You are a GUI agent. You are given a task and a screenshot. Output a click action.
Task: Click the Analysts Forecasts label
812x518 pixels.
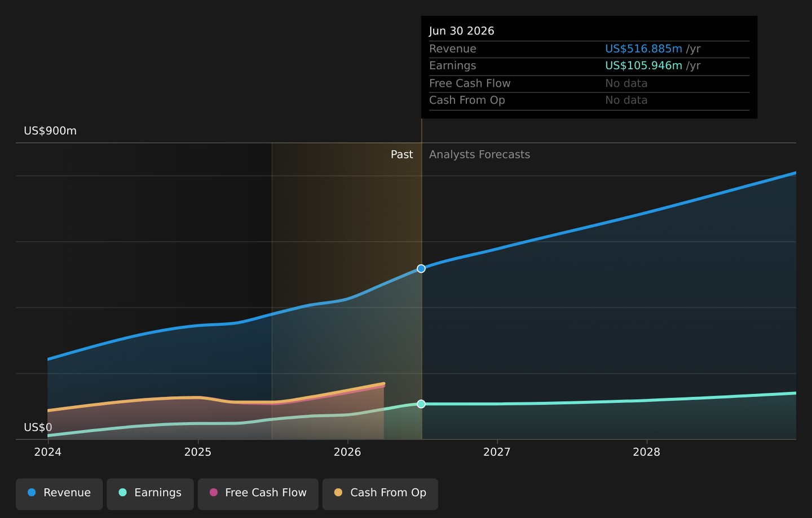tap(480, 154)
